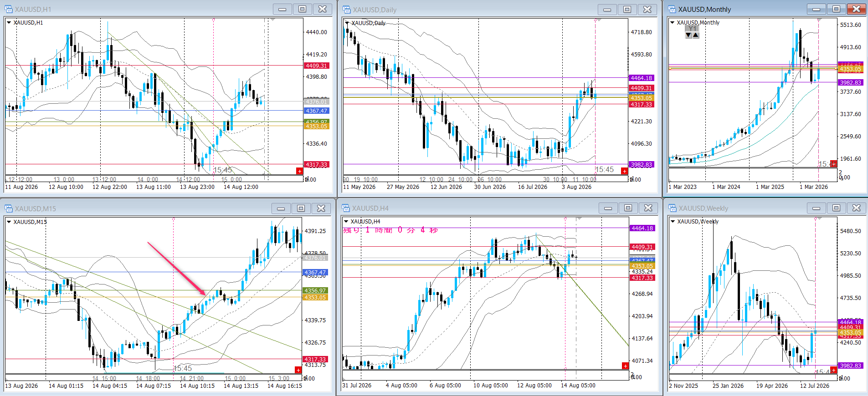Click the green 4356.97 price label in M15 chart
Viewport: 868px width, 396px height.
point(315,290)
